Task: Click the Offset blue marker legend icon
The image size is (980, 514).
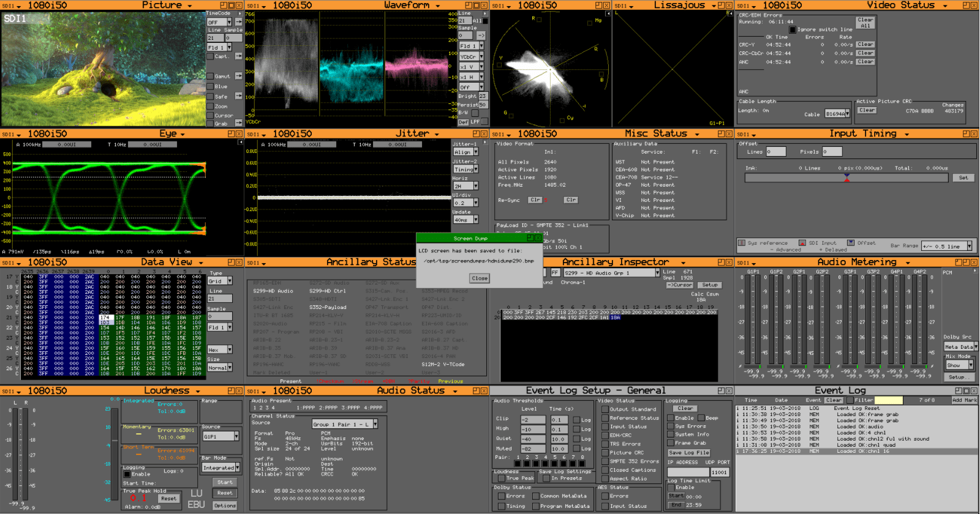Action: point(851,243)
